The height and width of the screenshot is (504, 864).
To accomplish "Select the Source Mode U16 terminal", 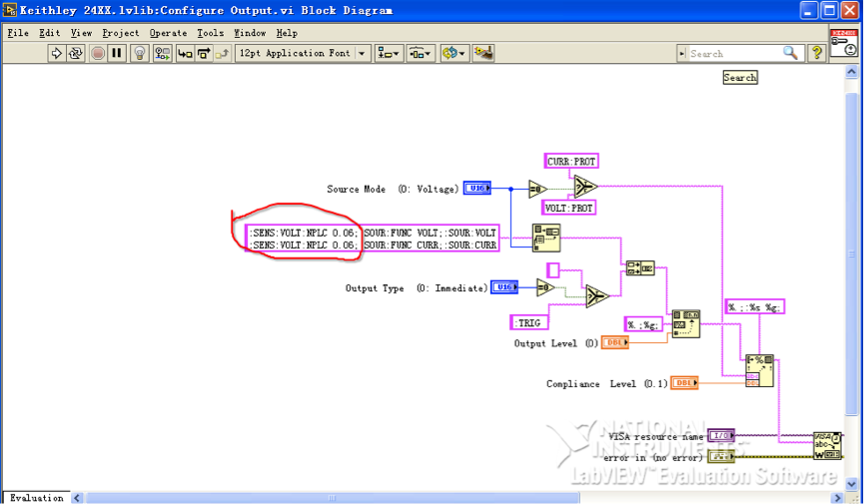I will coord(476,189).
